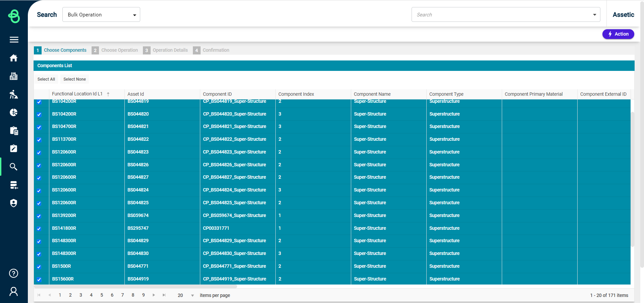Open the Bulk Operation search type dropdown

pos(101,14)
